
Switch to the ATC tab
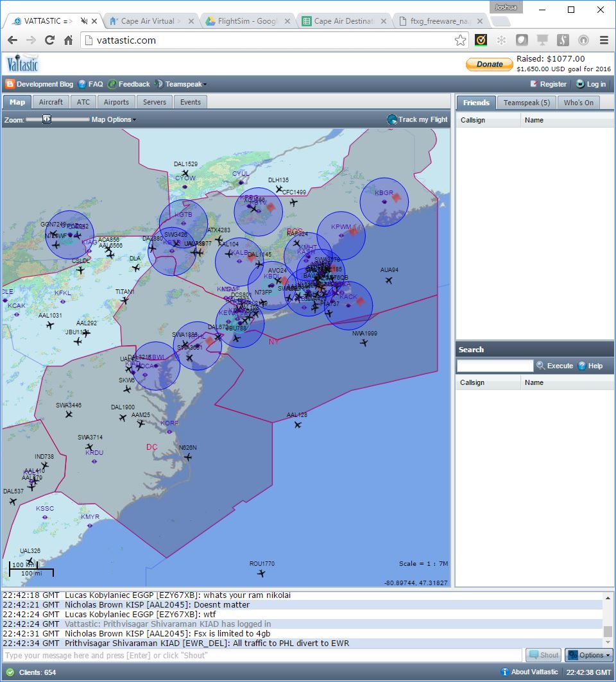coord(83,102)
